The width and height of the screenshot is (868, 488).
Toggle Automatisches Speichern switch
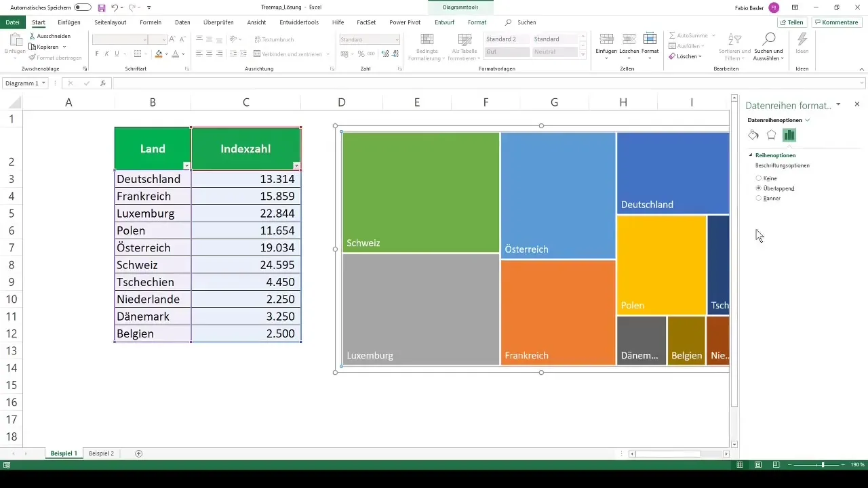[x=83, y=7]
